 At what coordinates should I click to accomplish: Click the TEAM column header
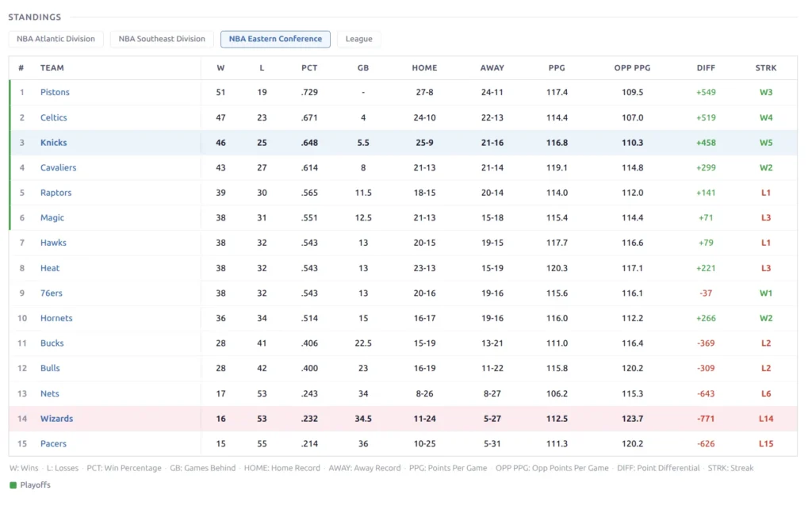pyautogui.click(x=52, y=68)
